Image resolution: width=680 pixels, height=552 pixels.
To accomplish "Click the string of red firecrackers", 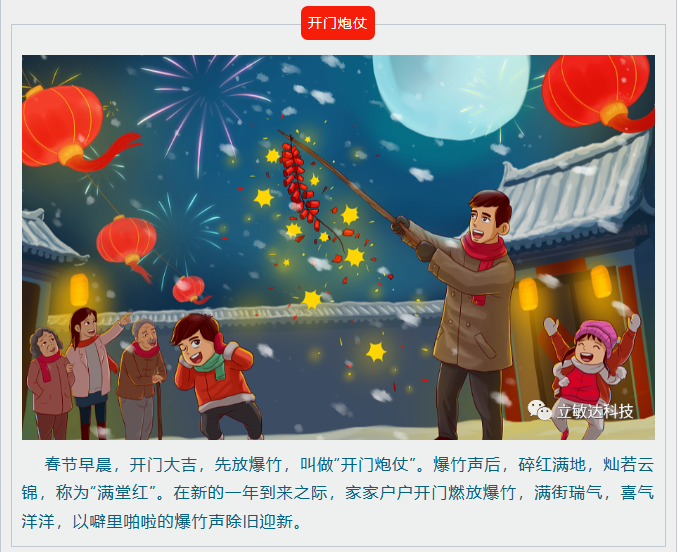I will pyautogui.click(x=301, y=184).
